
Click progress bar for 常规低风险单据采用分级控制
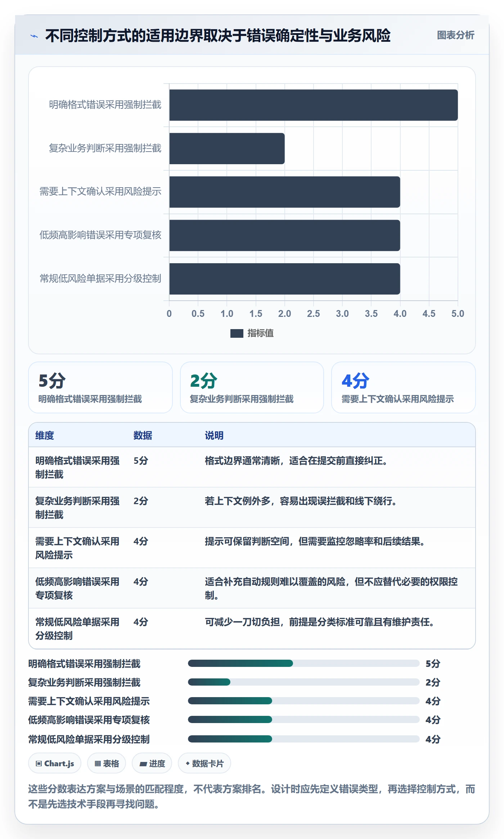303,739
